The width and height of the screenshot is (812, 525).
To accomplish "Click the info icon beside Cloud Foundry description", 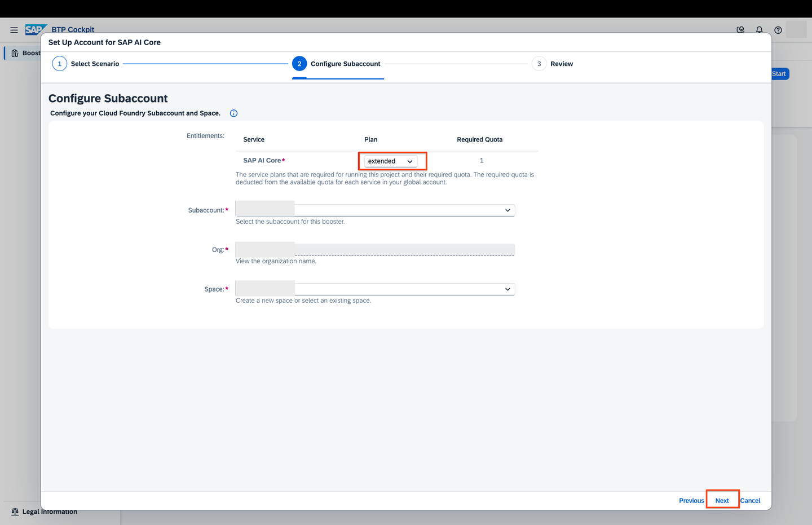I will 233,113.
